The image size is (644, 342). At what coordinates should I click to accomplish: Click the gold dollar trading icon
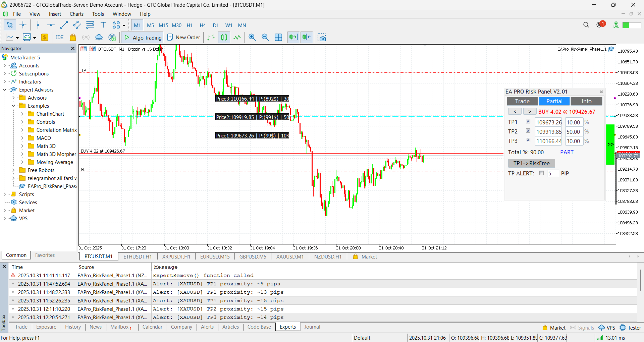45,38
